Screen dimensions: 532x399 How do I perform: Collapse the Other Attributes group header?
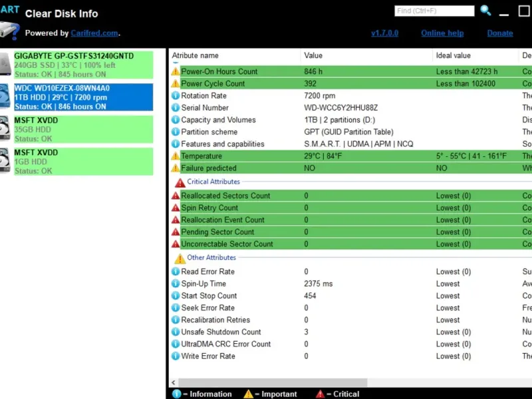[211, 257]
